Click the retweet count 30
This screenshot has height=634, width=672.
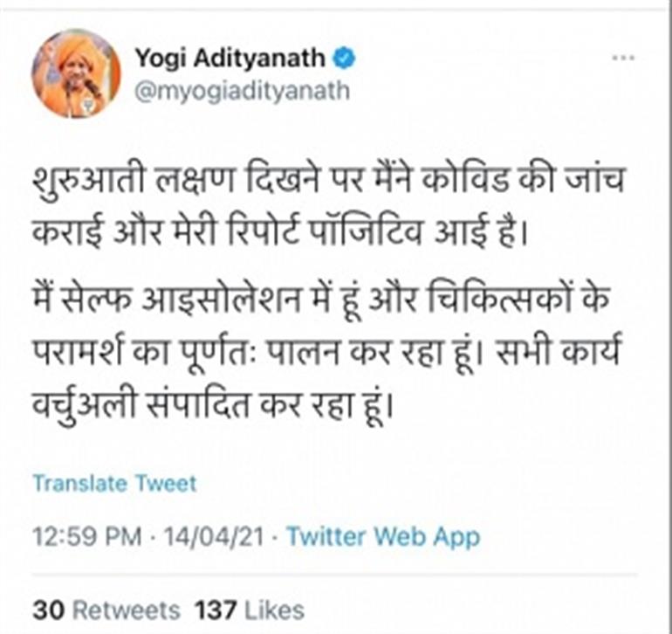[49, 610]
